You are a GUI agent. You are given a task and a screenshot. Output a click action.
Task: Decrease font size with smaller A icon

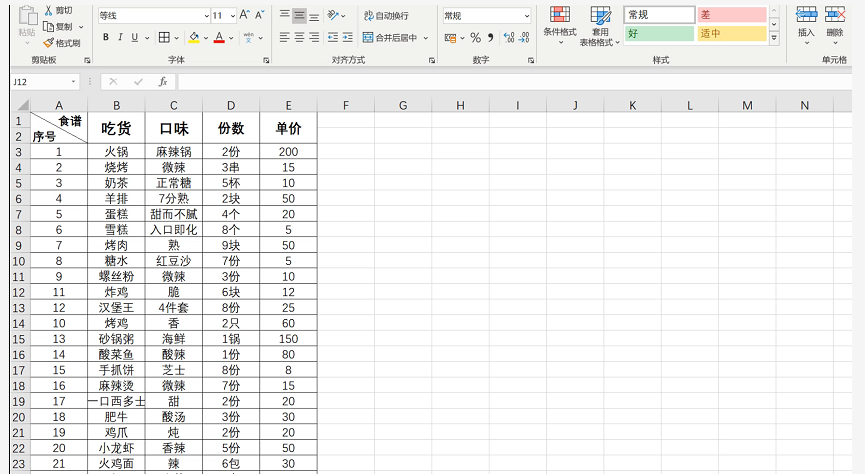click(259, 15)
